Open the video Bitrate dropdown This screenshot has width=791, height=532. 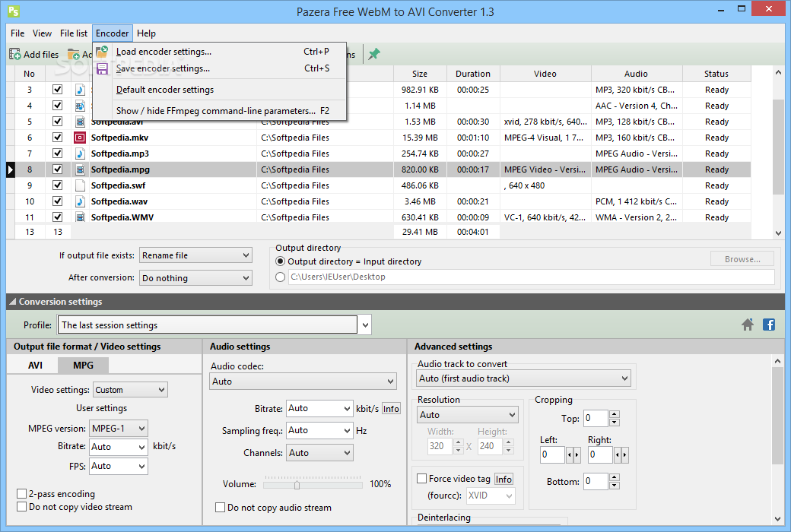tap(119, 447)
